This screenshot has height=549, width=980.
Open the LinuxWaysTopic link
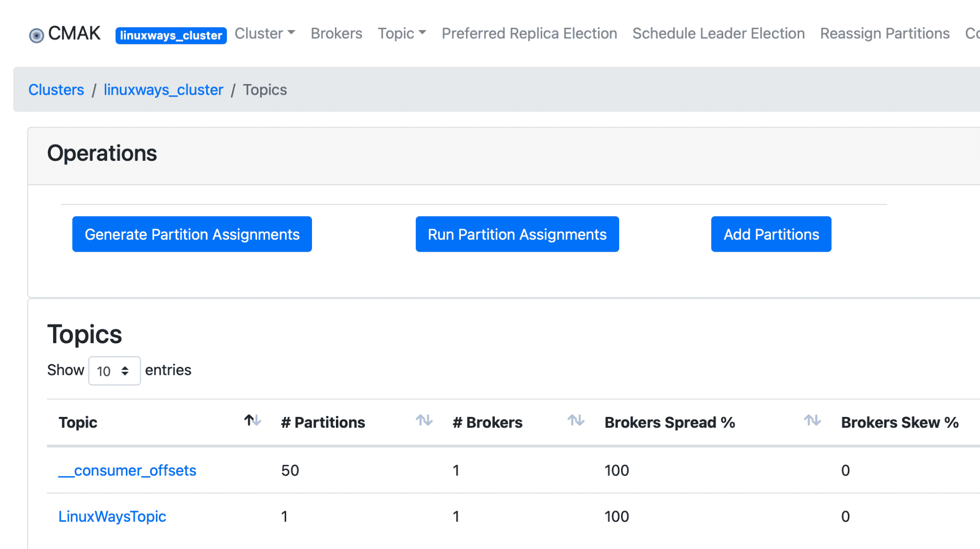(x=112, y=516)
